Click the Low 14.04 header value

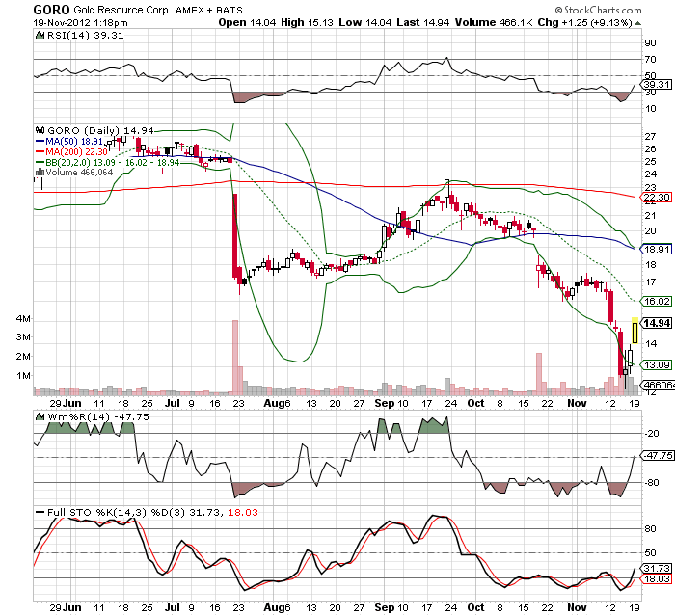click(x=365, y=23)
